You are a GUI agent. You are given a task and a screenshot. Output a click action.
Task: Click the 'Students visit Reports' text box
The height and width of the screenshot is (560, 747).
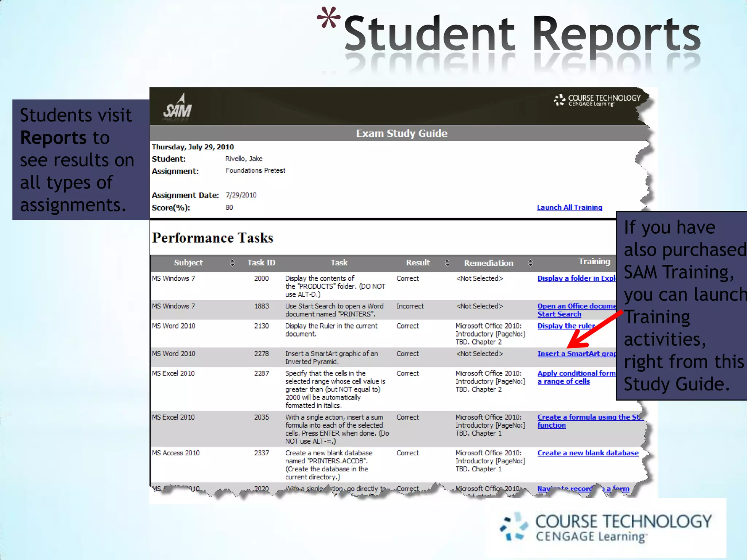(81, 160)
